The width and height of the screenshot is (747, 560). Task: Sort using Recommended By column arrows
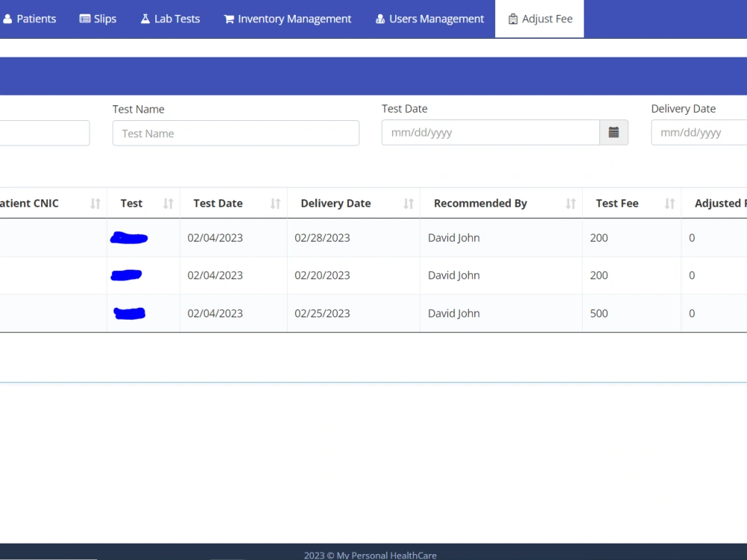pos(570,204)
